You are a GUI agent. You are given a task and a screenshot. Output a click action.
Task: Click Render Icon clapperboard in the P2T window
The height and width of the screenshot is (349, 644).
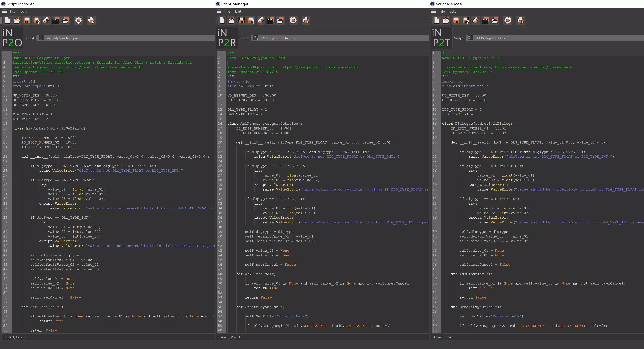click(x=485, y=20)
